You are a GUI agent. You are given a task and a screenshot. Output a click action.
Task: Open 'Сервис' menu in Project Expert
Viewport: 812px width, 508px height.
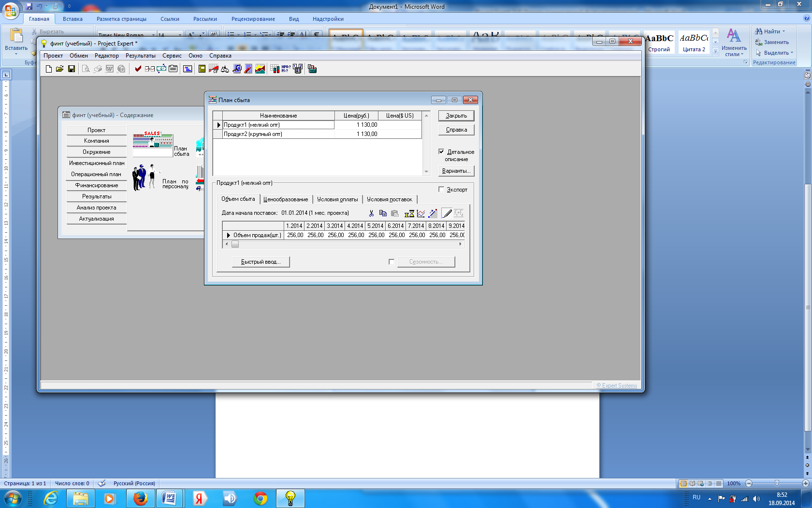[172, 56]
